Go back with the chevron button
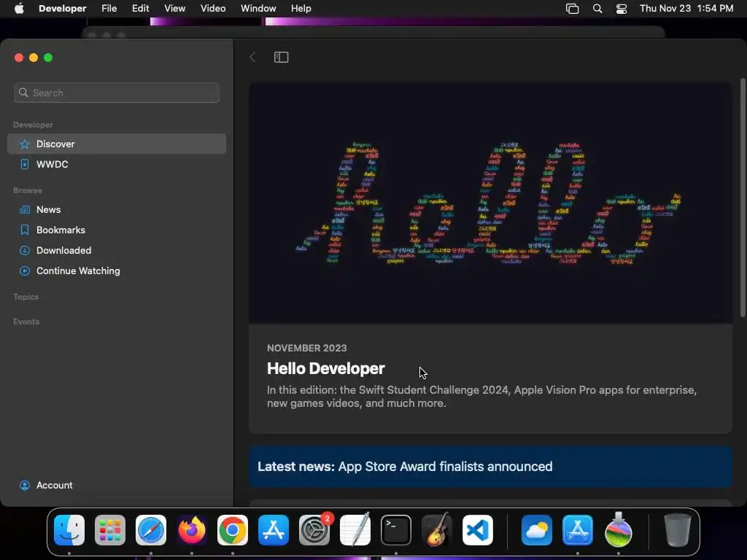 [252, 57]
